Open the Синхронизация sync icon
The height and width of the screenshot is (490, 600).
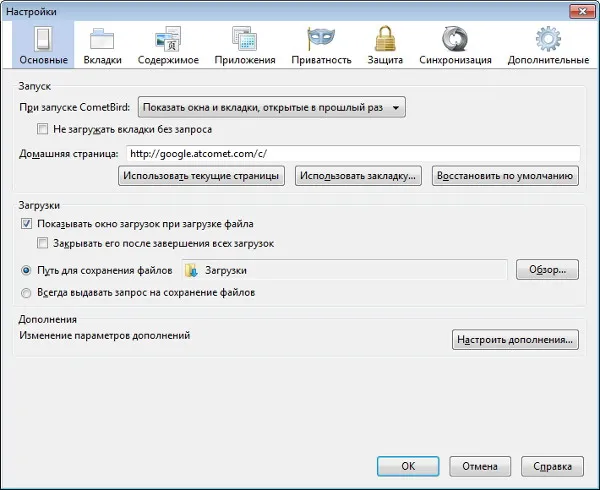tap(455, 39)
